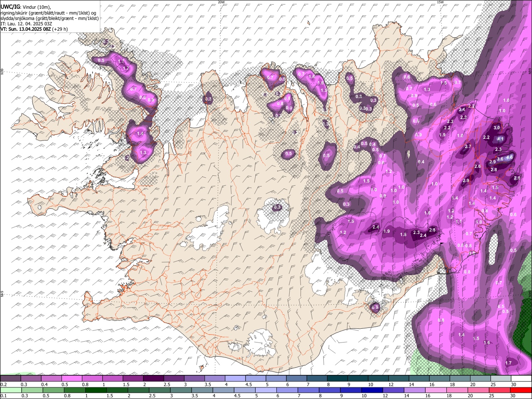This screenshot has height=399, width=532.
Task: Select the bright red 30 swatch, bottom scale
Action: pos(521,390)
